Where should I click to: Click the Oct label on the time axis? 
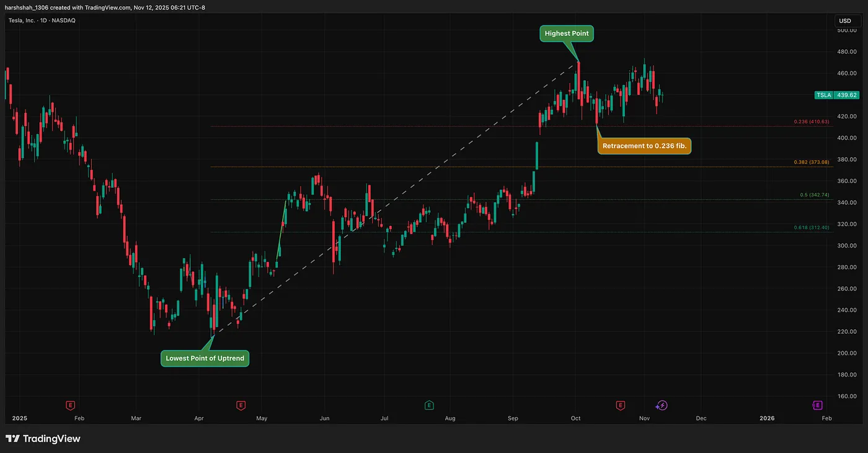tap(575, 418)
